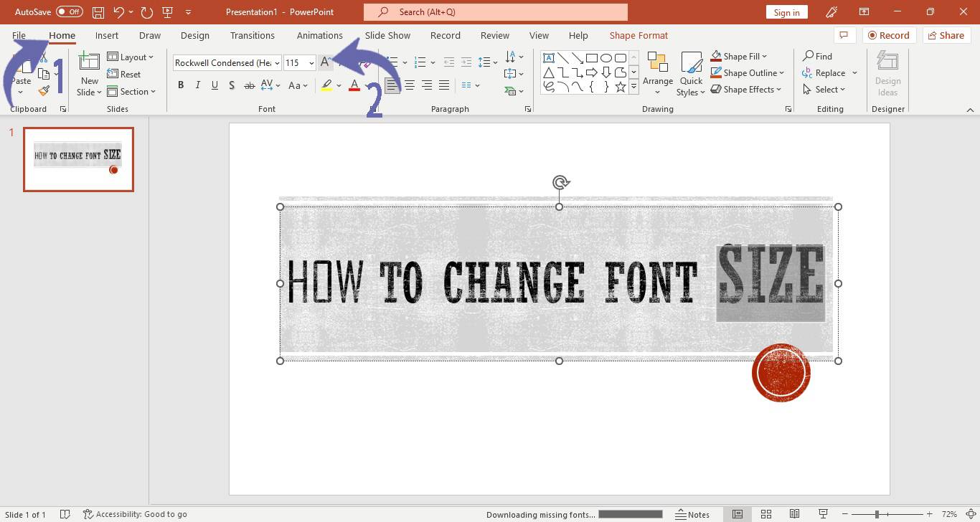Image resolution: width=980 pixels, height=522 pixels.
Task: Select the Rectangle shape in gallery
Action: (x=592, y=58)
